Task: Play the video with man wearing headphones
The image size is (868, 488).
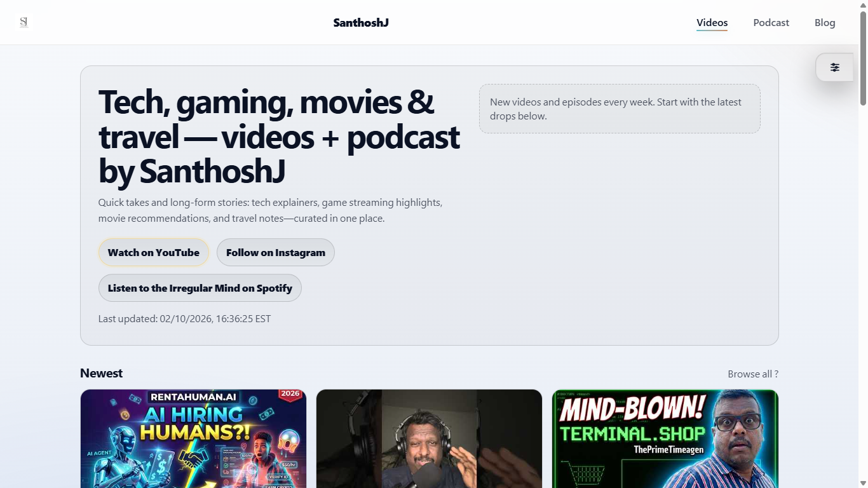Action: click(x=429, y=438)
